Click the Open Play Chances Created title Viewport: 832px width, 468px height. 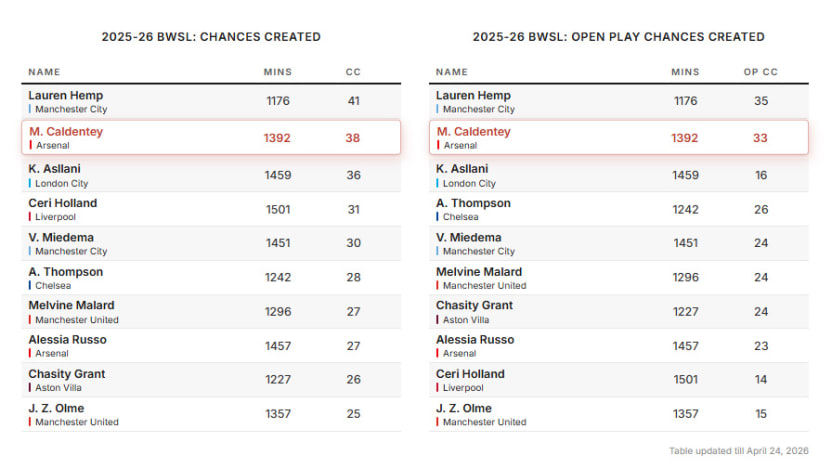pos(619,37)
